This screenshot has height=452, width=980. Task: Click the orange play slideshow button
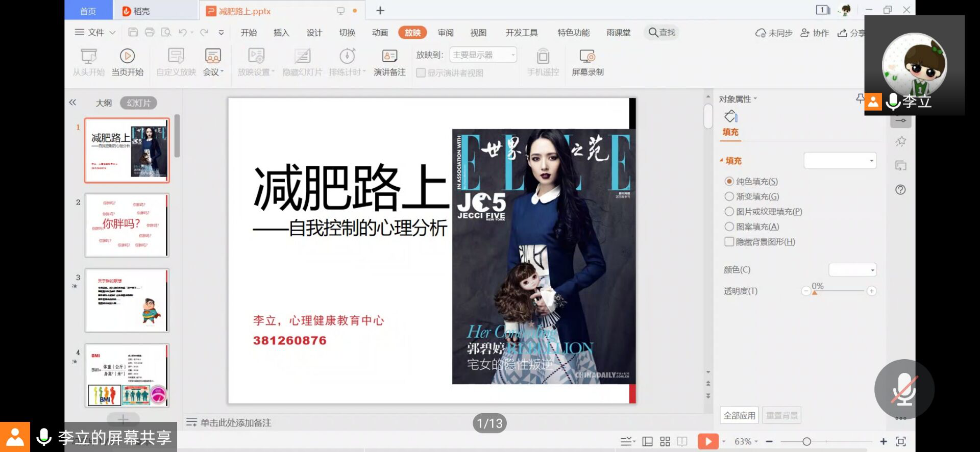(x=708, y=441)
